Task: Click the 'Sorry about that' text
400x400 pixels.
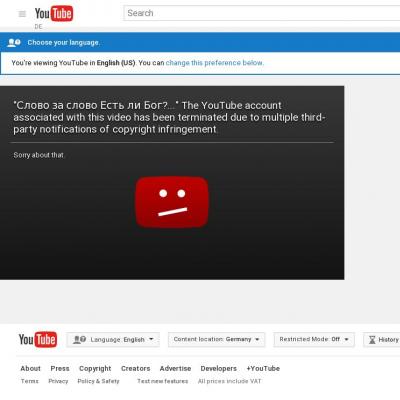Action: [x=39, y=155]
